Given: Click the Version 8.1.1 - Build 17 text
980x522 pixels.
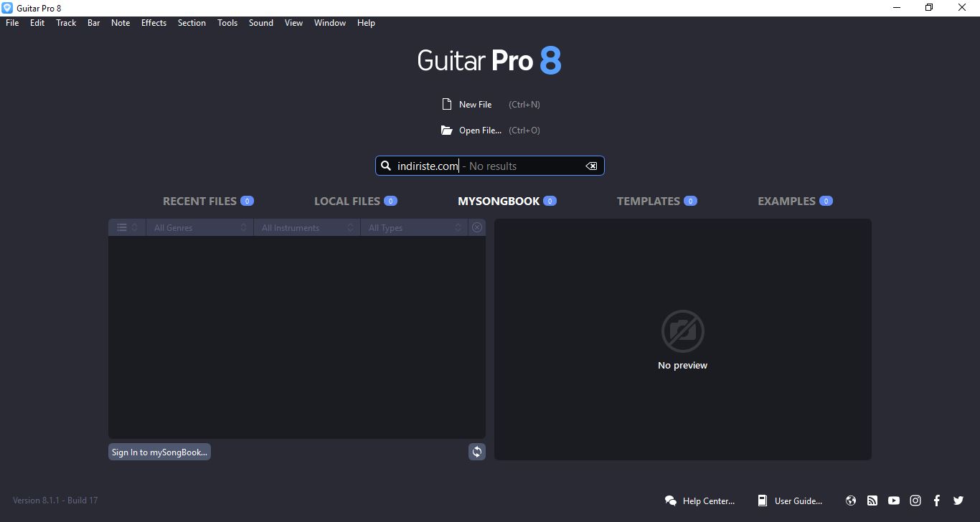Looking at the screenshot, I should (x=55, y=500).
